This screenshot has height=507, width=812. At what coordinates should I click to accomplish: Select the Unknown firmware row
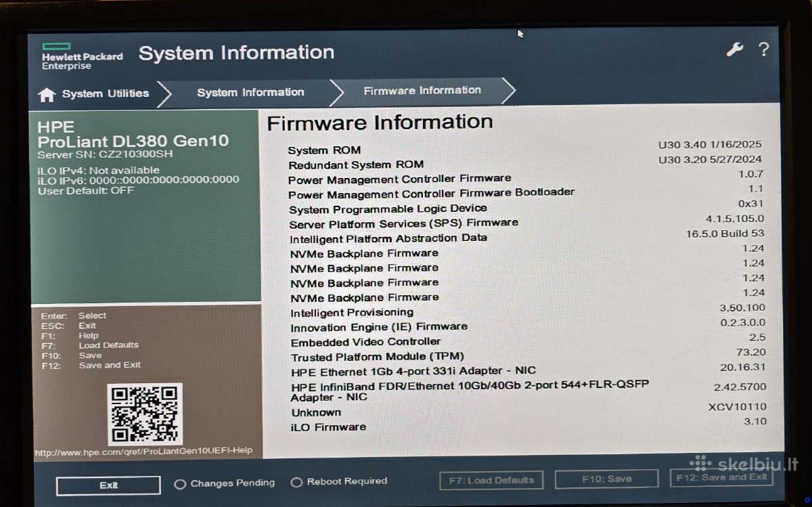point(528,410)
